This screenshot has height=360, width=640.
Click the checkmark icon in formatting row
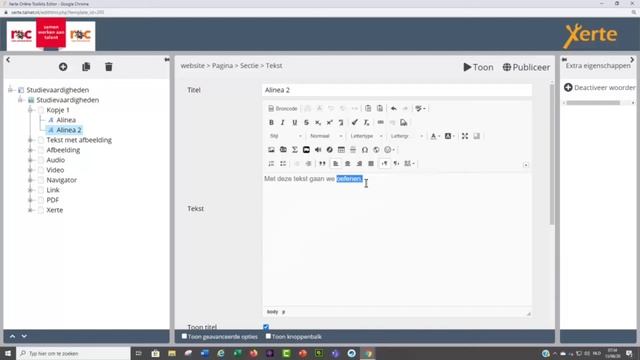pyautogui.click(x=354, y=122)
